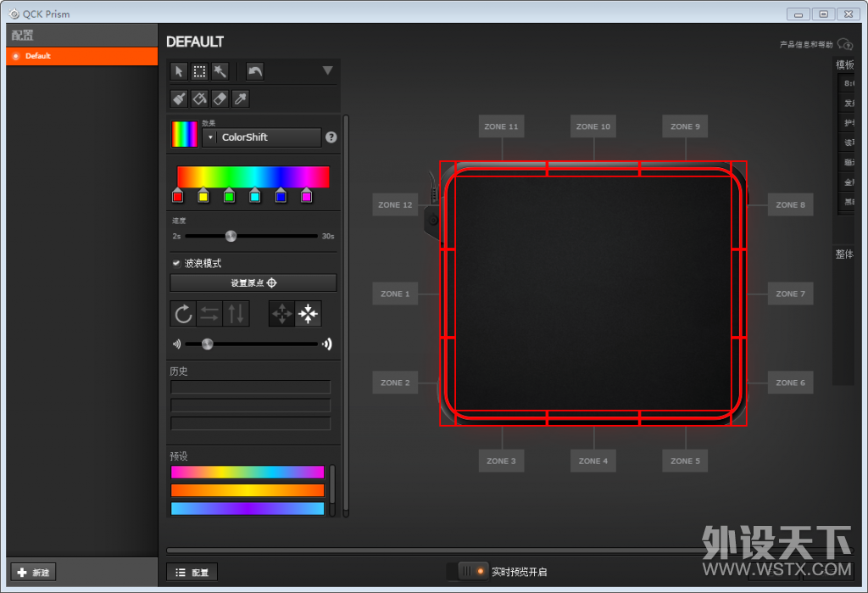The image size is (868, 593).
Task: Open the 配置 panel at bottom
Action: (192, 573)
